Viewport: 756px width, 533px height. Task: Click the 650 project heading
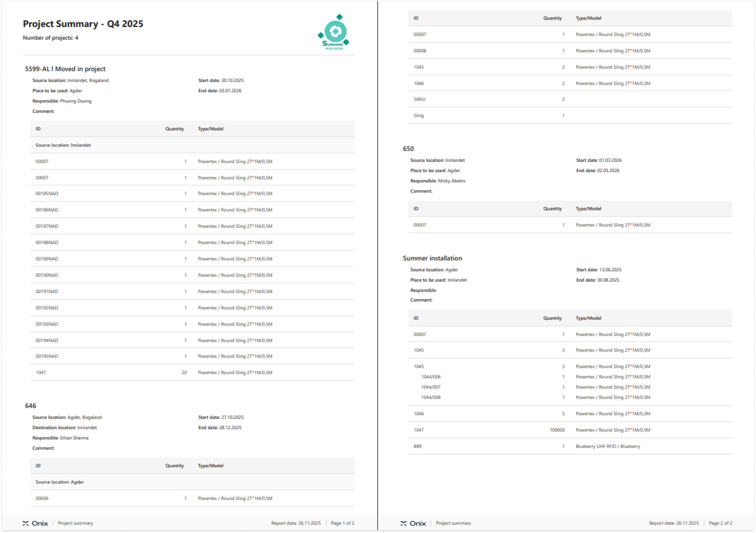pos(408,149)
